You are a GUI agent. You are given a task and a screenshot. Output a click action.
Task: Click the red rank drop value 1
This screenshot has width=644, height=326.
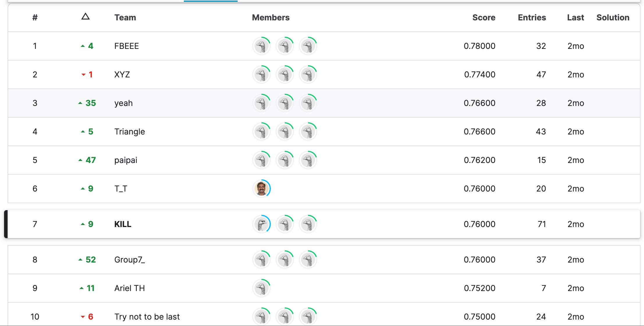91,75
